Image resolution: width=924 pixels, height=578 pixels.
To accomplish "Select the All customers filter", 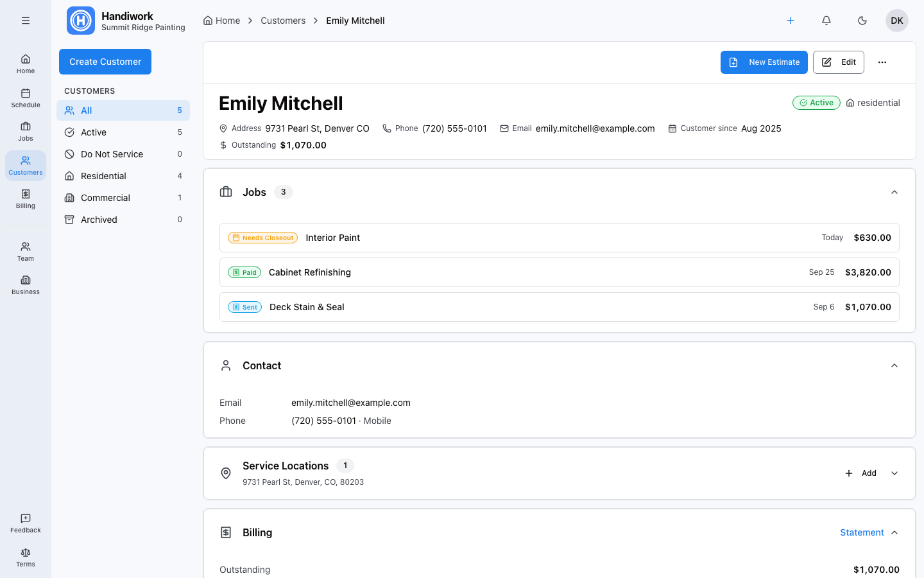I will 123,110.
